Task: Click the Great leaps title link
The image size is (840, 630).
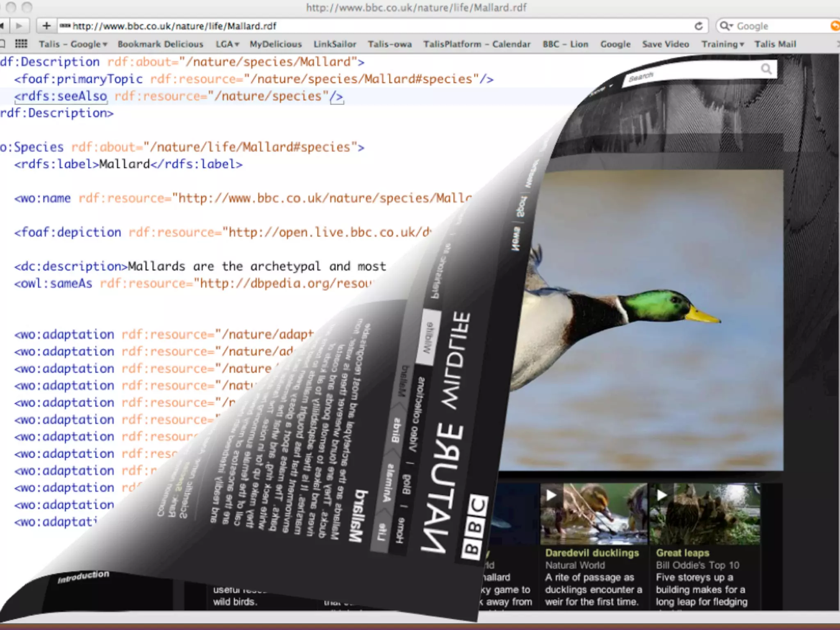Action: point(682,553)
